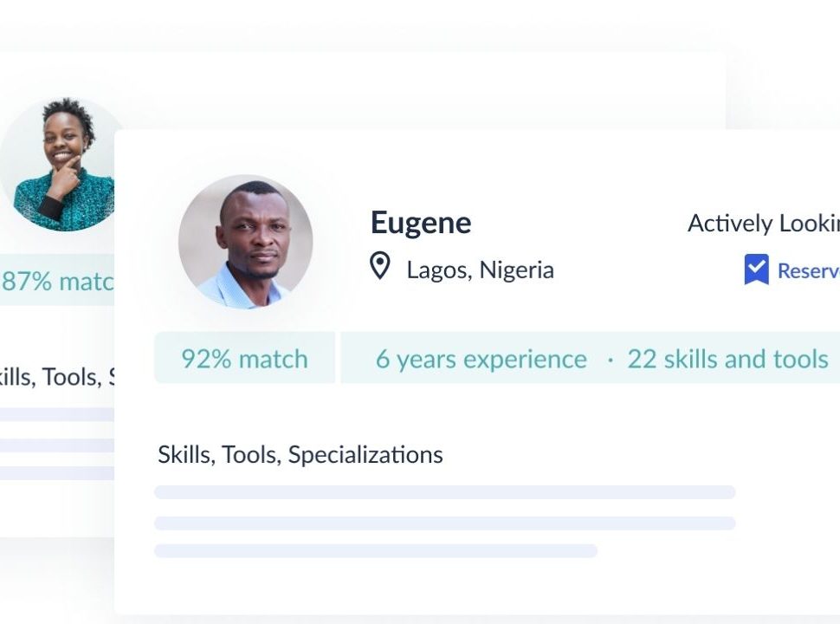This screenshot has height=624, width=840.
Task: Open Eugene's profile photo
Action: click(x=245, y=242)
